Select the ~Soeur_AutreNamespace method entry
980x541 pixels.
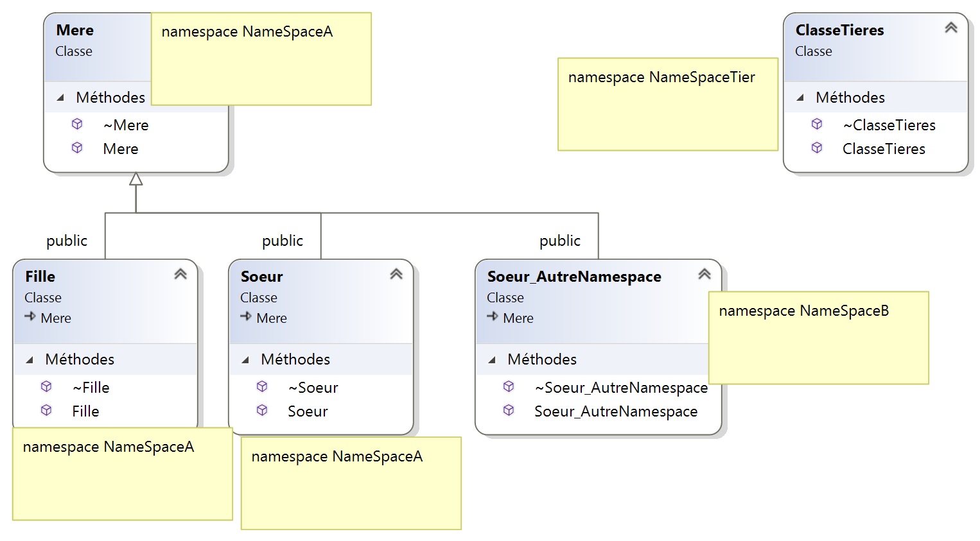point(621,388)
